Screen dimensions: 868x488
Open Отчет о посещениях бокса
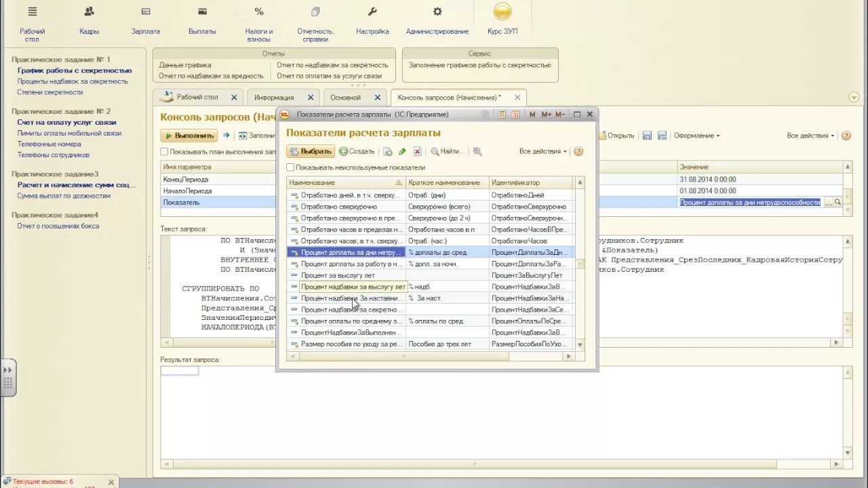click(x=58, y=226)
